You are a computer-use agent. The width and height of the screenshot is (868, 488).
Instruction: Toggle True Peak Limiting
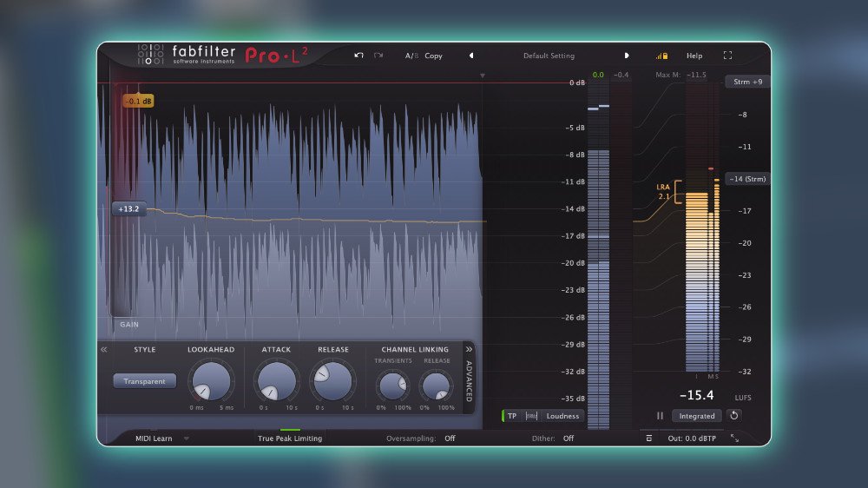290,439
